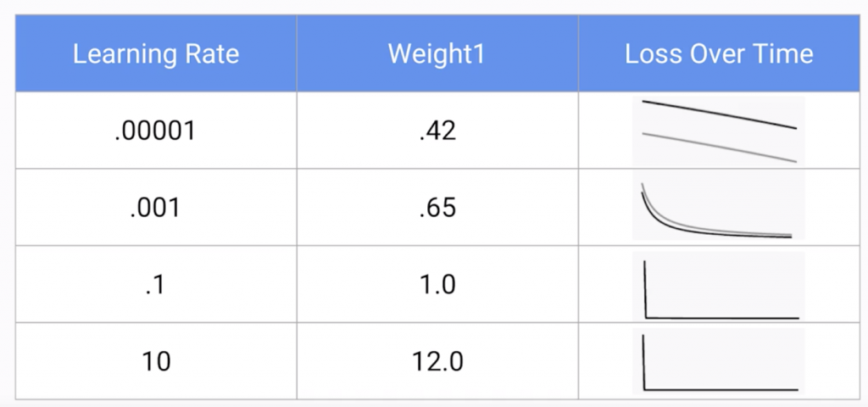Open the smooth converging loss curve chart
The width and height of the screenshot is (868, 407).
click(719, 207)
